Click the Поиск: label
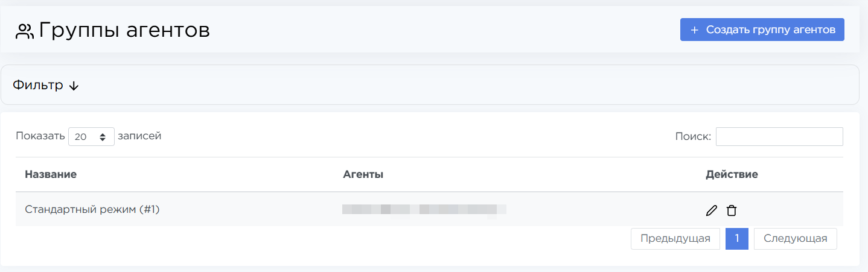Screen dimensions: 868x272 (x=693, y=137)
